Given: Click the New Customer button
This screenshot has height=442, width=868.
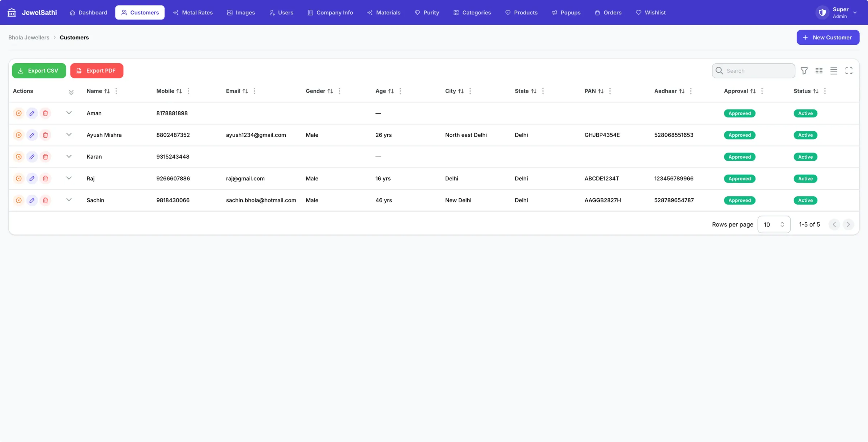Looking at the screenshot, I should pyautogui.click(x=828, y=37).
